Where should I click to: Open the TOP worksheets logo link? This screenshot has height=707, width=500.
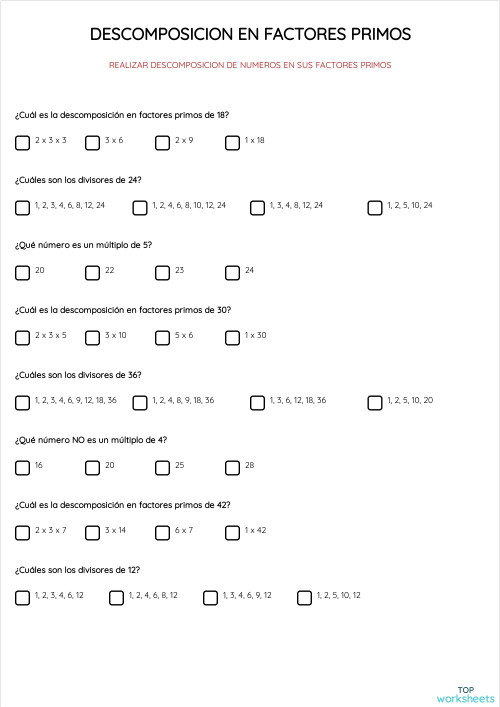click(465, 695)
